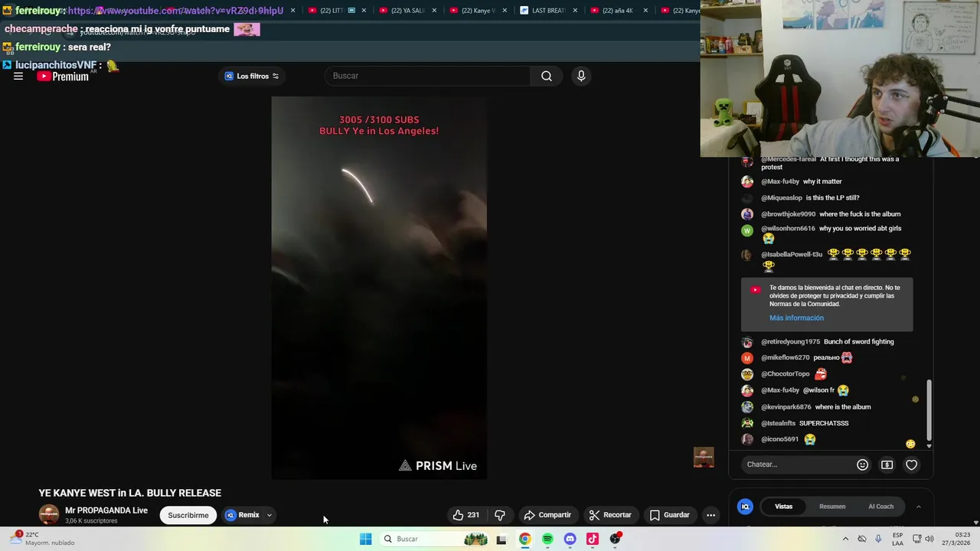Focus the YouTube Buscar search field
This screenshot has width=980, height=551.
pos(428,76)
